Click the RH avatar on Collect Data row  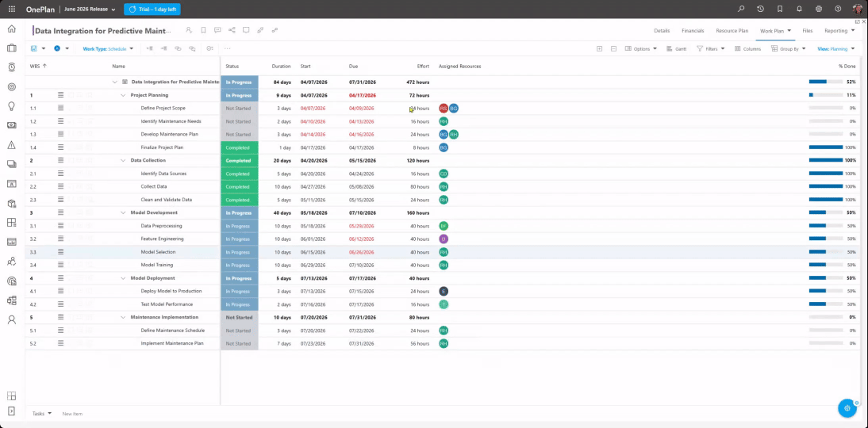click(x=444, y=186)
